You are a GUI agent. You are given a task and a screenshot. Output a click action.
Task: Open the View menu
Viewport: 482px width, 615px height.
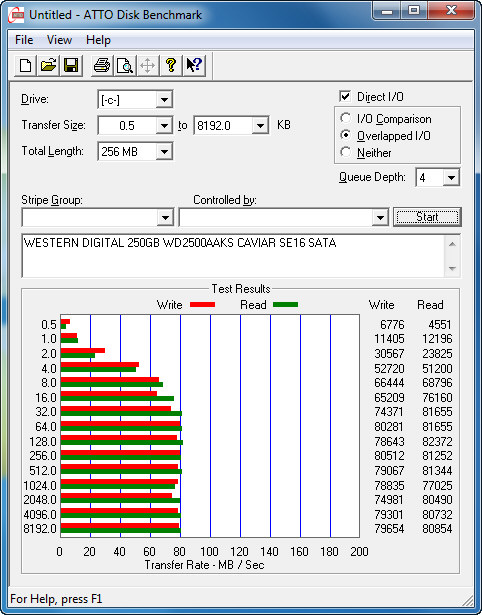click(x=59, y=40)
